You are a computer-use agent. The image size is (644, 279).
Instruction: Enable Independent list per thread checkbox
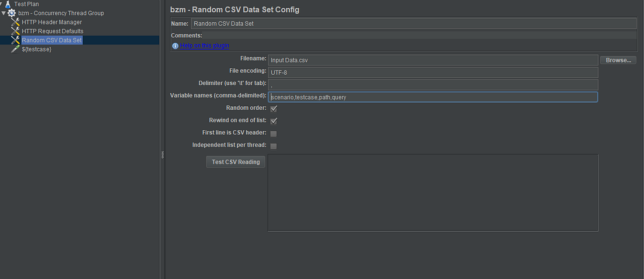274,146
